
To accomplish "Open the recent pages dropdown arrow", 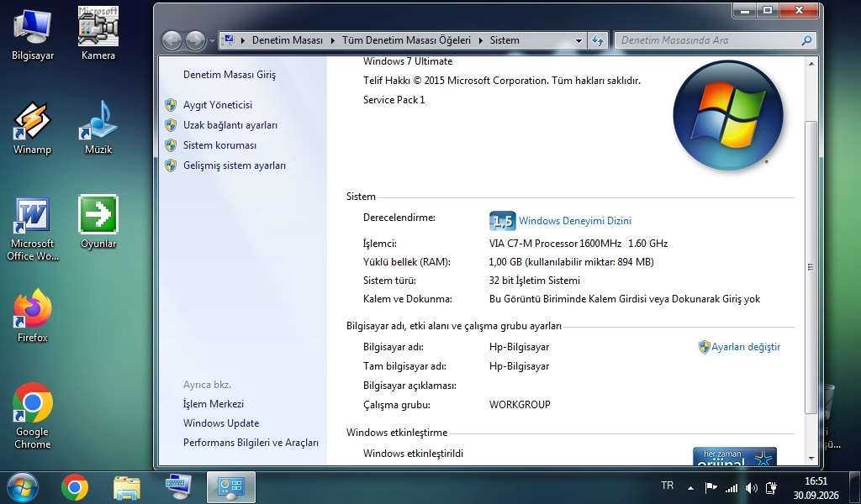I will point(212,41).
